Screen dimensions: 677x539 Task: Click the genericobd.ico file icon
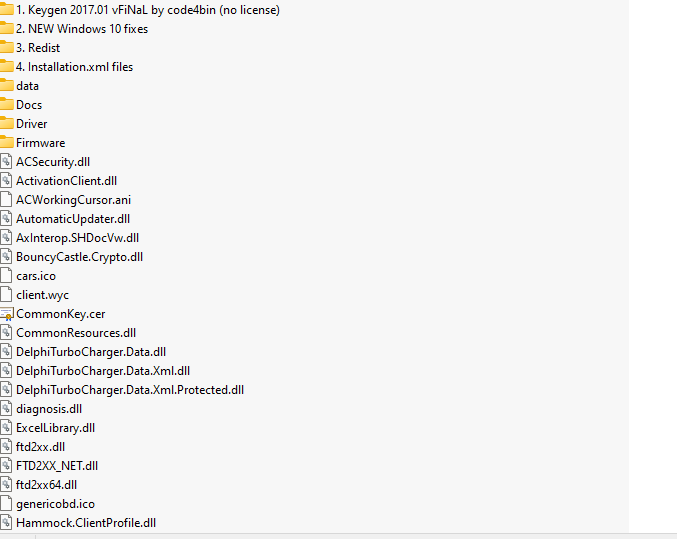coord(6,504)
